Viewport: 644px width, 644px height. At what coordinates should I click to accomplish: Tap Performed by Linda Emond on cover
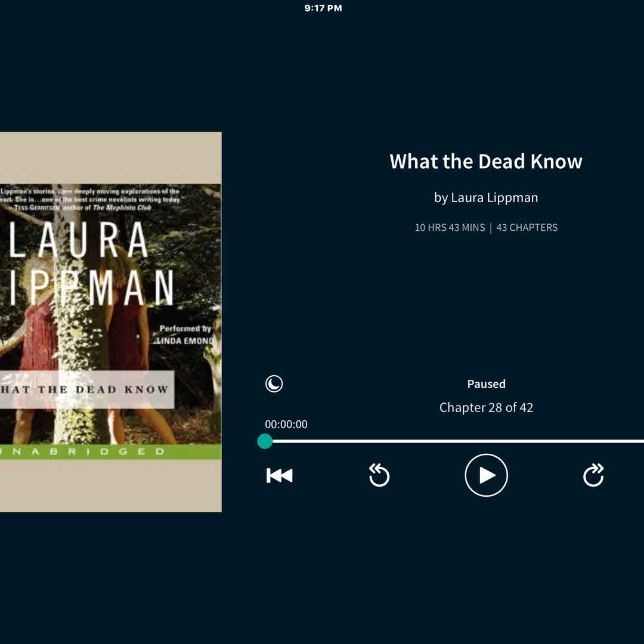[x=185, y=335]
